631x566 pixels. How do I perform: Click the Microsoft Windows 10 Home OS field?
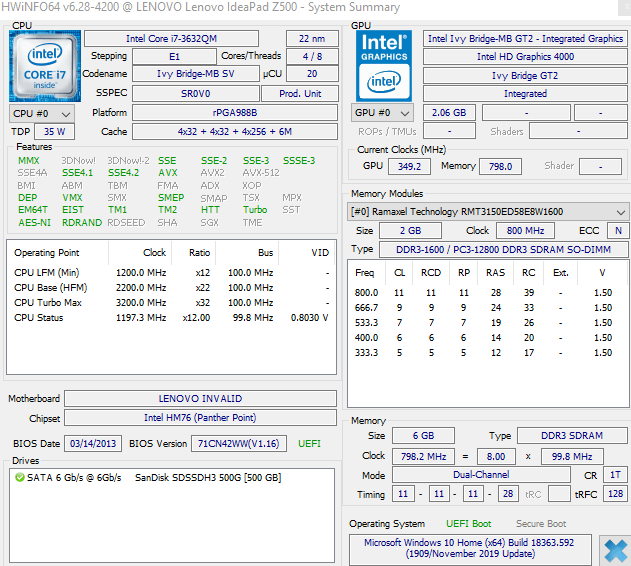point(470,548)
